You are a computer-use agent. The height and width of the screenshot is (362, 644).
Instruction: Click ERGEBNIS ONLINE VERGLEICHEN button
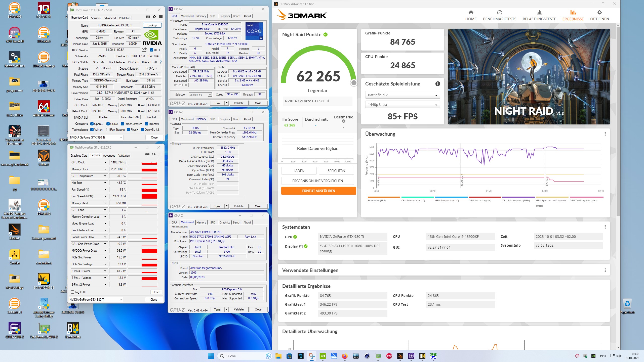[317, 181]
